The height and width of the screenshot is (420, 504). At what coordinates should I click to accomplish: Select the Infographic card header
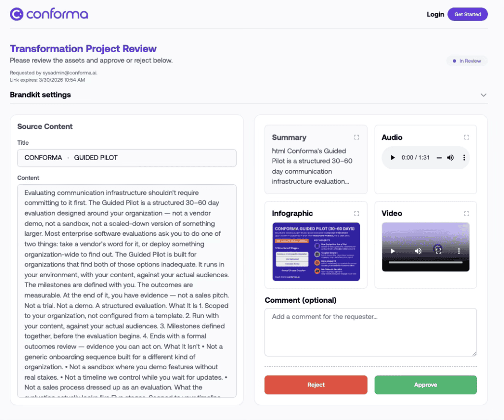[292, 214]
